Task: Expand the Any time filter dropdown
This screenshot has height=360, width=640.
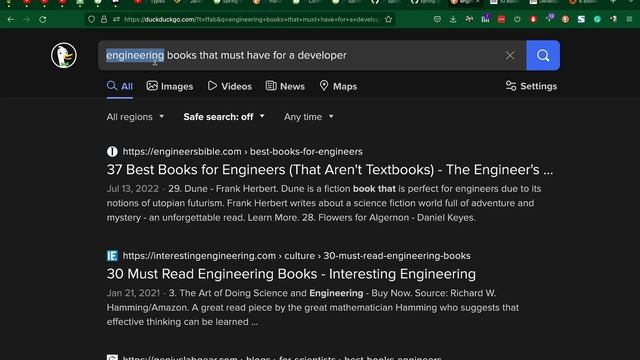Action: click(309, 117)
